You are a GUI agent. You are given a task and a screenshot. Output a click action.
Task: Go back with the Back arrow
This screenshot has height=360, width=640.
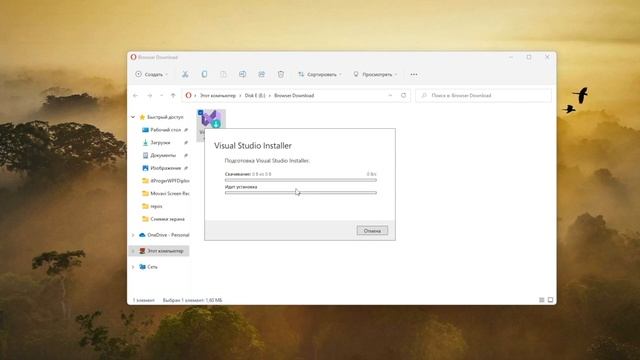(136, 96)
